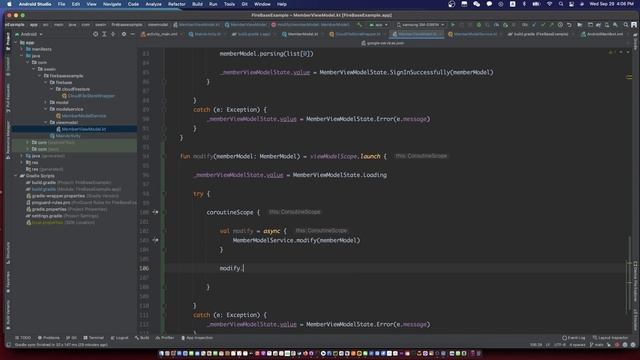Click the Make Project hammer icon
Image resolution: width=640 pixels, height=360 pixels.
point(360,25)
